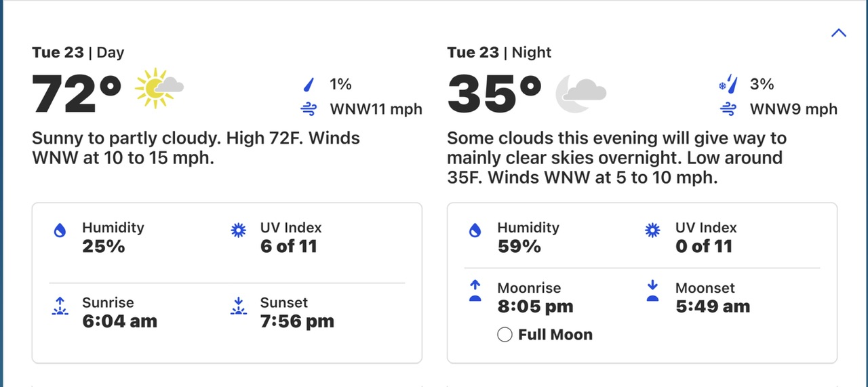Click the Sunset icon
Viewport: 868px width, 387px height.
238,306
